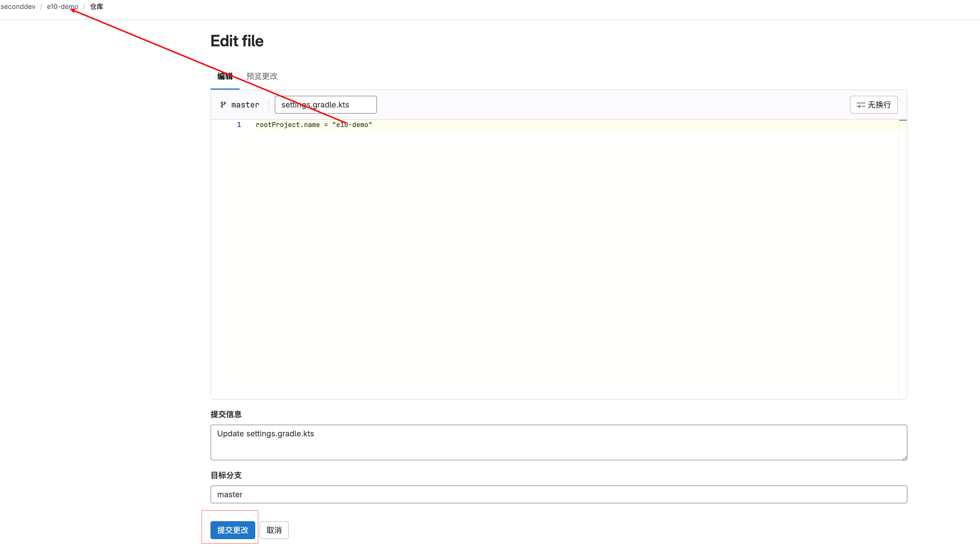Screen dimensions: 980x555
Task: Open the seconddev breadcrumb link
Action: tap(18, 6)
